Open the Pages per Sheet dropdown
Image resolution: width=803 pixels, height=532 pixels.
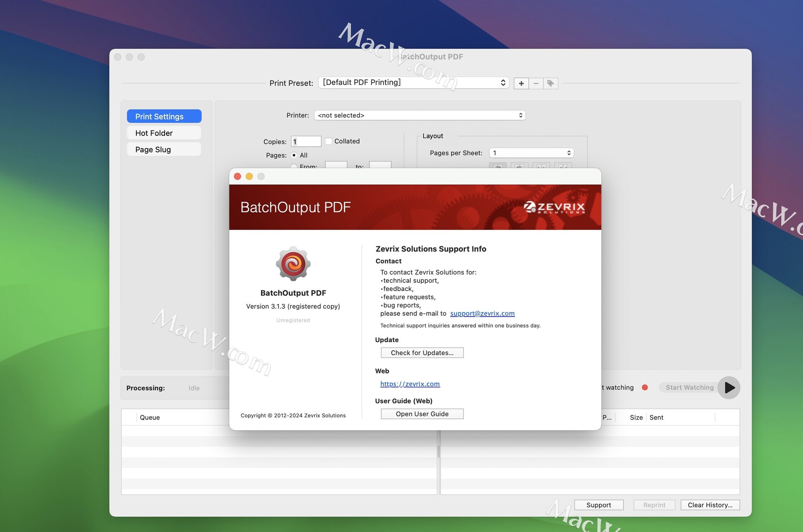point(532,153)
